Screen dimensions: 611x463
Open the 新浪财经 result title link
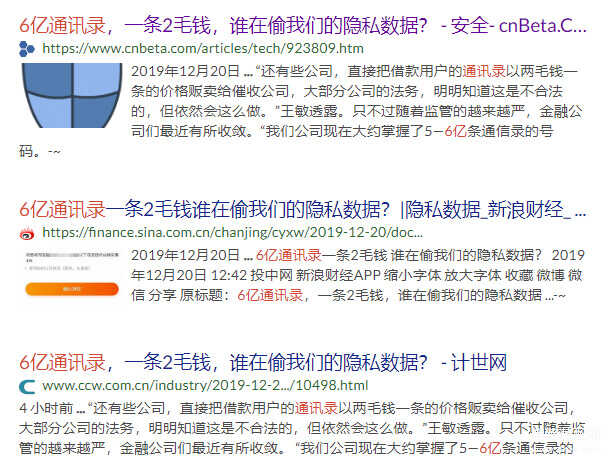pos(303,210)
